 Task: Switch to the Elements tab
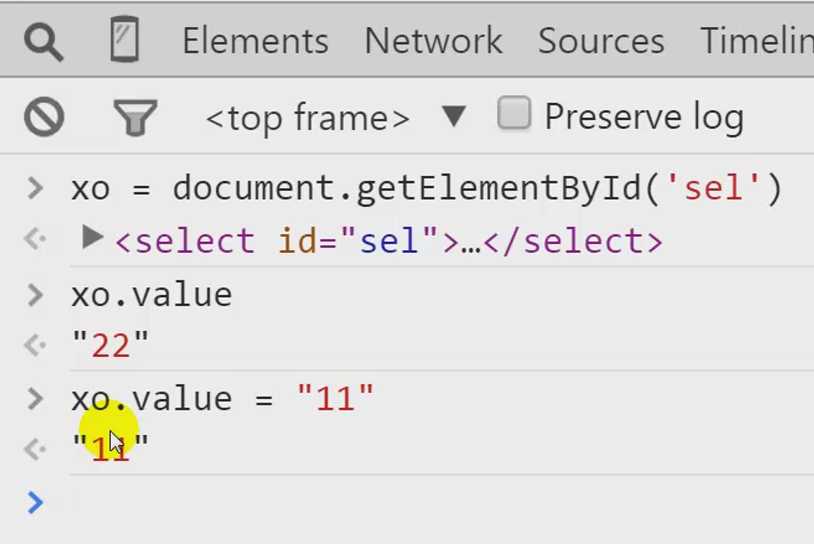pos(255,41)
